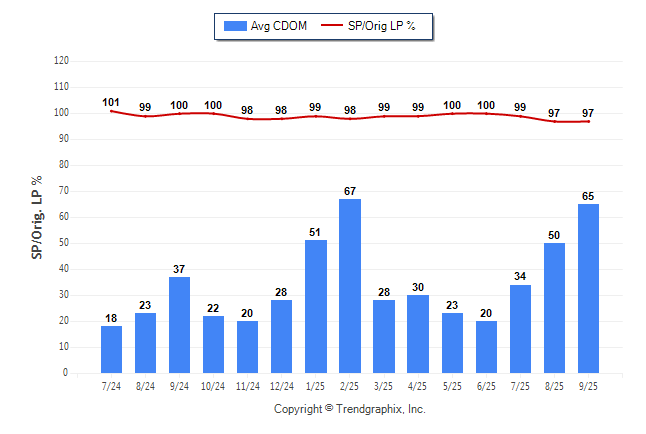The width and height of the screenshot is (646, 434).
Task: Click the 12/24 x-axis label
Action: pos(282,384)
